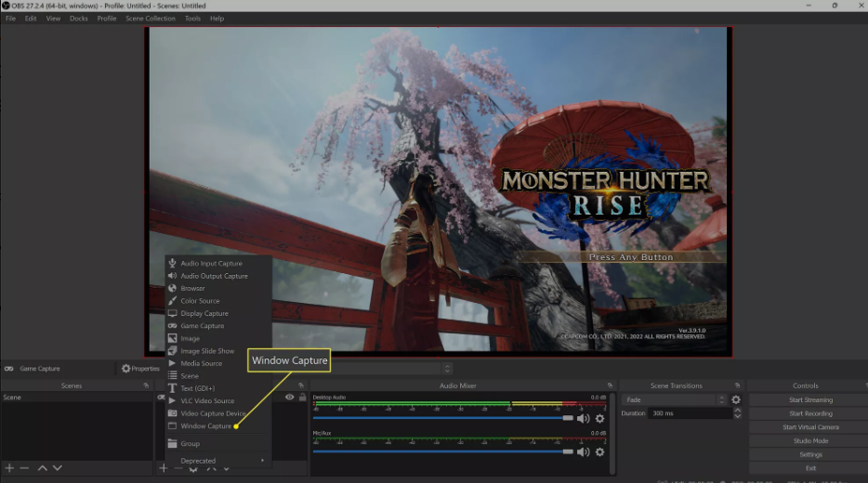The height and width of the screenshot is (483, 868).
Task: Open source Properties with gear icon
Action: (140, 369)
